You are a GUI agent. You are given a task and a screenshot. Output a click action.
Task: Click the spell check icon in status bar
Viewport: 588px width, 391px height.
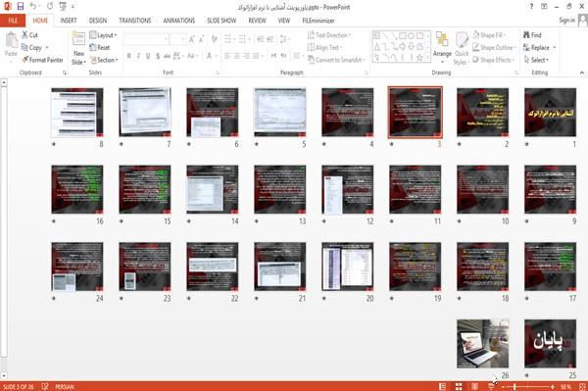pyautogui.click(x=45, y=386)
